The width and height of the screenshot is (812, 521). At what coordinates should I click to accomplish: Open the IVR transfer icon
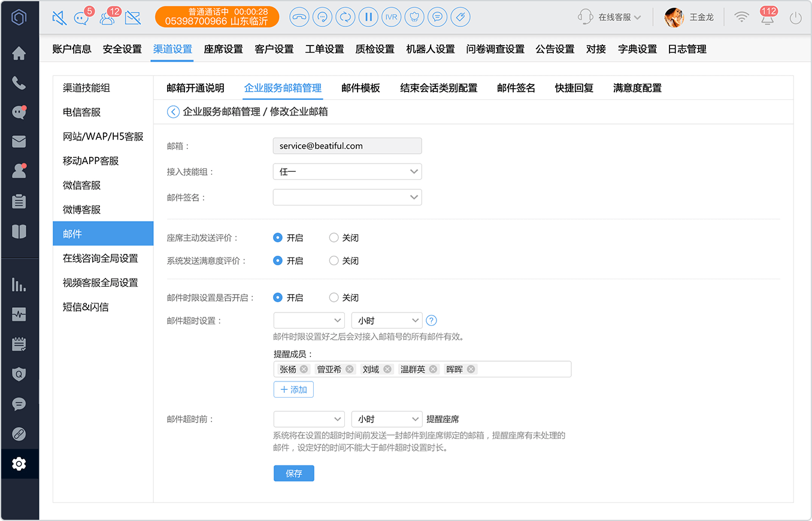391,17
